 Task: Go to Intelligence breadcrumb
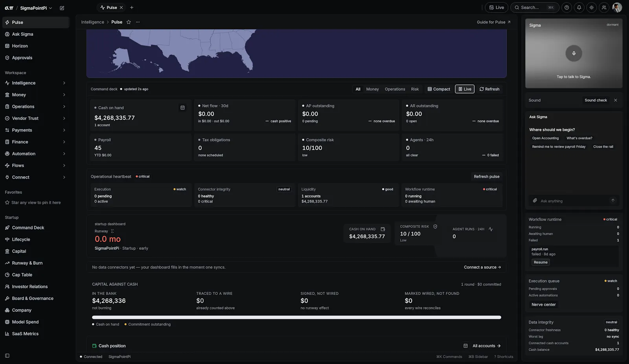pyautogui.click(x=93, y=22)
